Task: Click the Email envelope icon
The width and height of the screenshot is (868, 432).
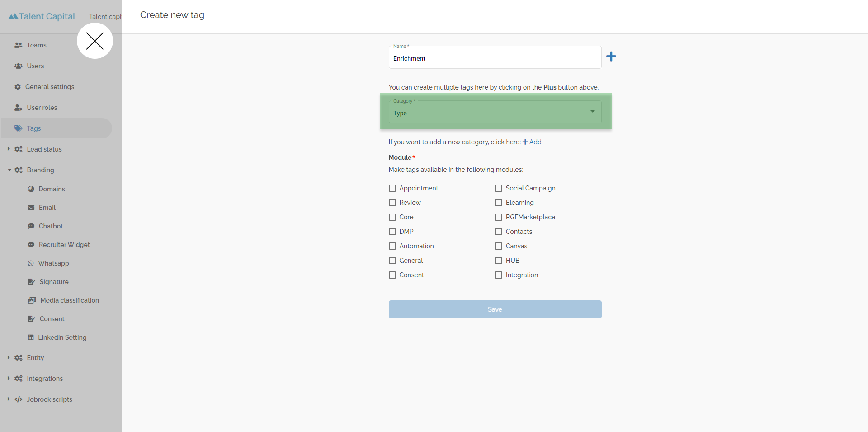Action: click(31, 208)
